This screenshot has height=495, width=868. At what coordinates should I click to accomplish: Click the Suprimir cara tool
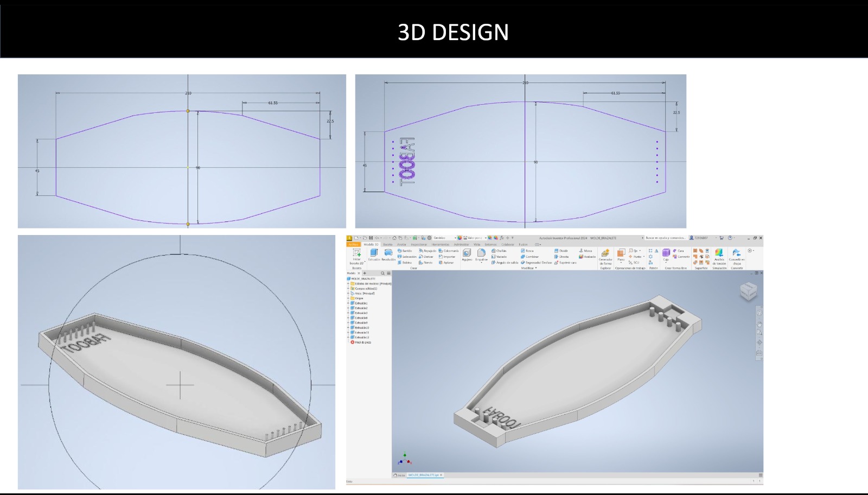tap(566, 263)
